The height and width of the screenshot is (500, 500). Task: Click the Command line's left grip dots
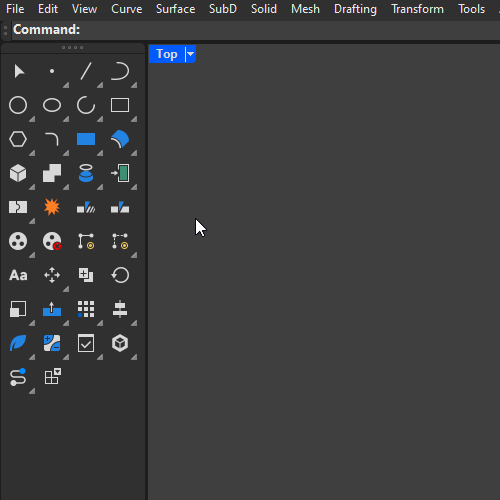[x=5, y=30]
